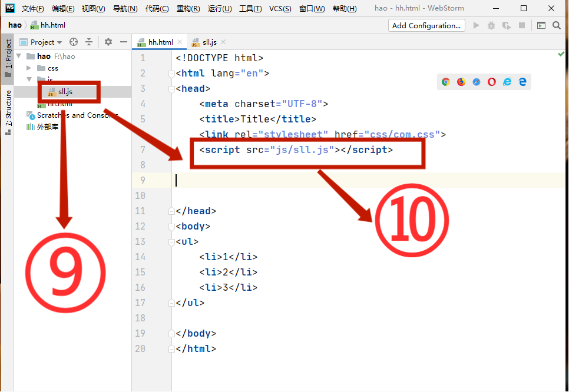This screenshot has height=392, width=569.
Task: Open the 窗口(W) menu
Action: click(312, 8)
